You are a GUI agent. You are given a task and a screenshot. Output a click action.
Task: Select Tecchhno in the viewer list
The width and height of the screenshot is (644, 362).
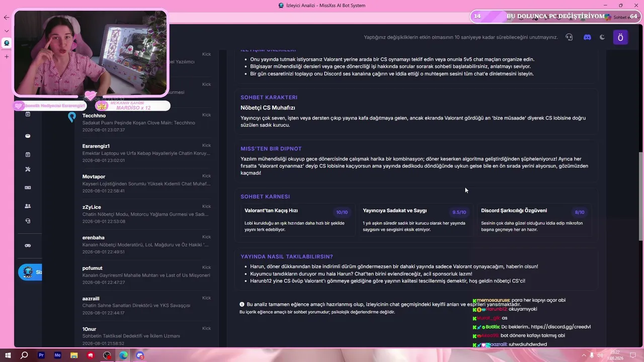tap(146, 122)
